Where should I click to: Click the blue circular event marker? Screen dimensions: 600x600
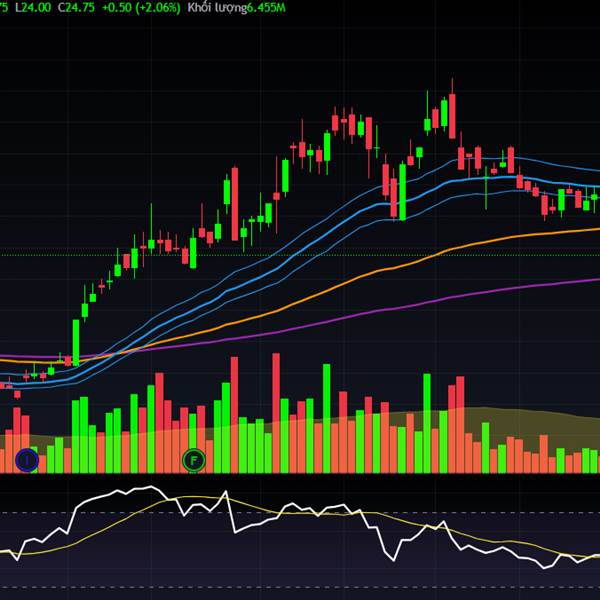[x=27, y=460]
